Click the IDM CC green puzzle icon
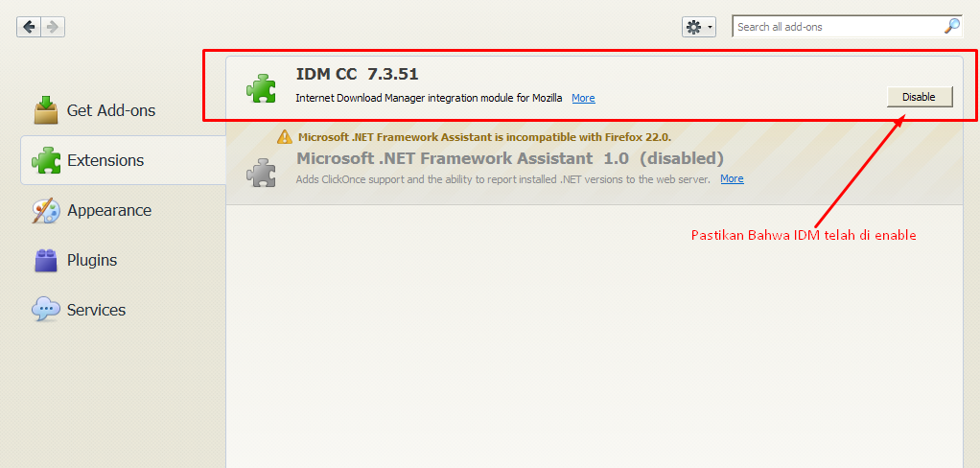The width and height of the screenshot is (980, 468). pyautogui.click(x=261, y=88)
